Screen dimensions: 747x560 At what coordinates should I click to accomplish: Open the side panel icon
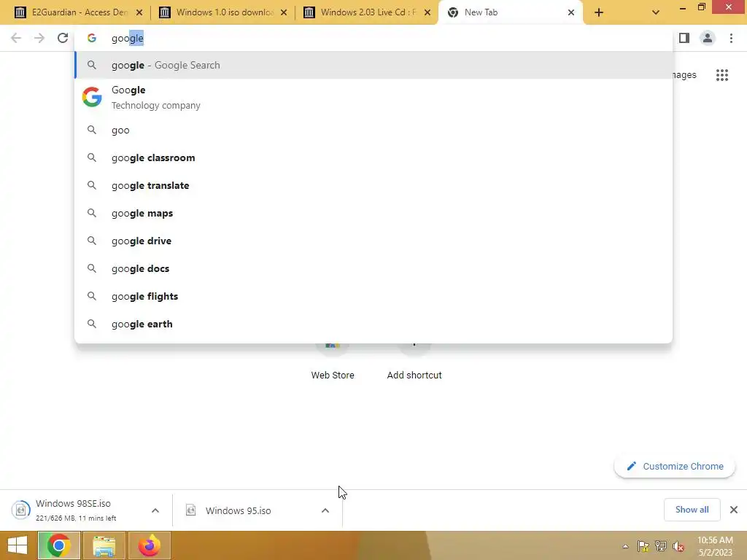(x=684, y=38)
